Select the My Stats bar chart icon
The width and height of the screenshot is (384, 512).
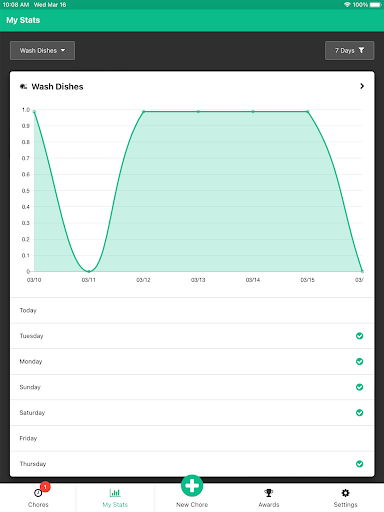tap(115, 493)
